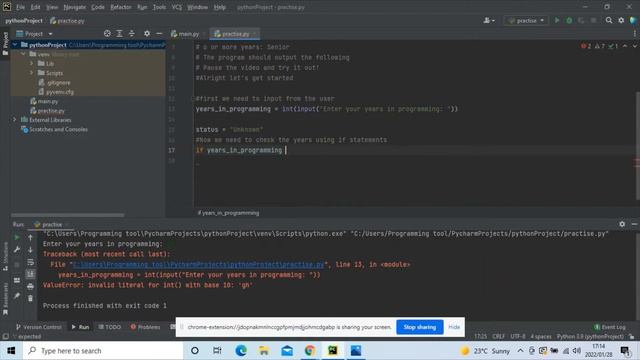The height and width of the screenshot is (360, 640).
Task: Toggle soft-wrap icon in Run console
Action: tap(31, 262)
